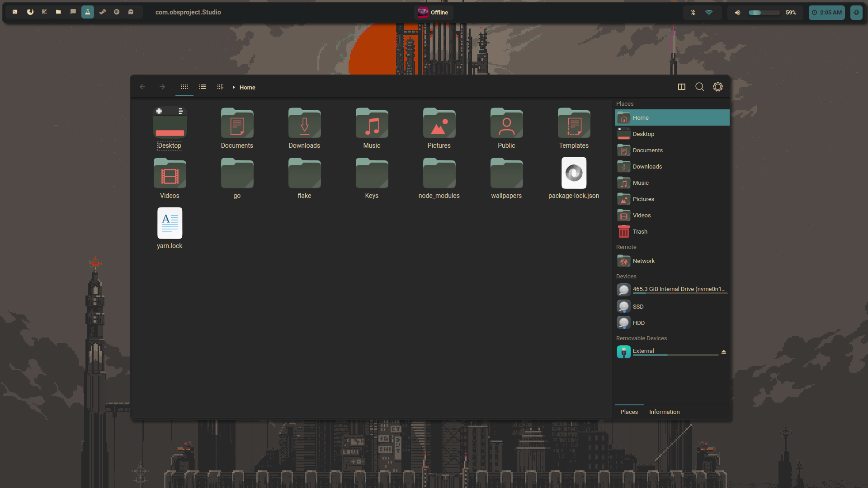Adjust the volume slider at 59%

[764, 13]
